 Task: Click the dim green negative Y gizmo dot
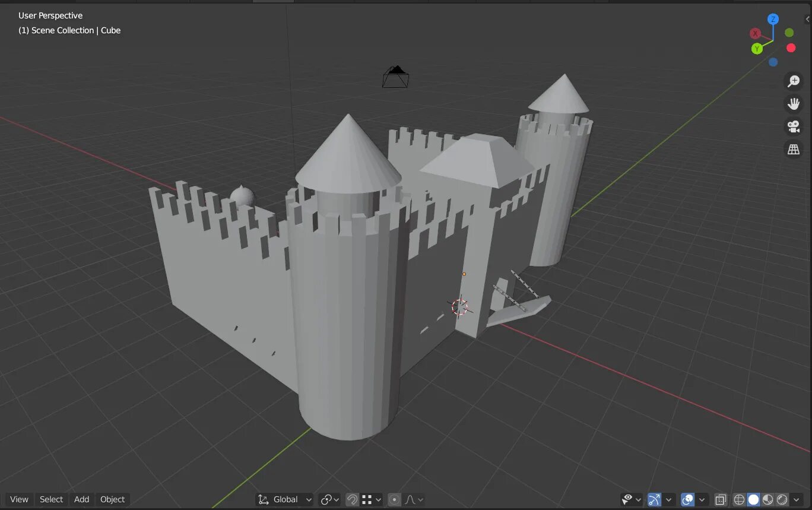789,33
